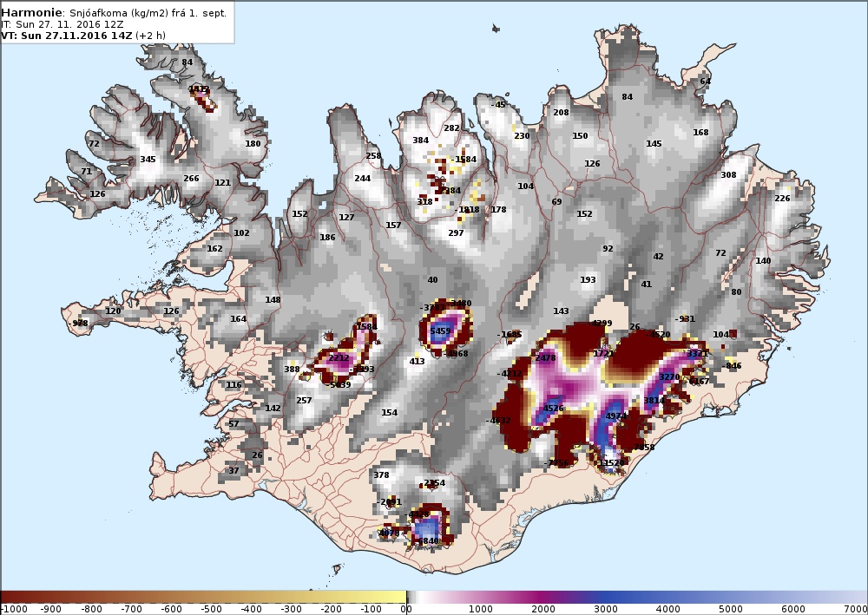
Task: Click the map value label 71
Action: click(x=86, y=172)
